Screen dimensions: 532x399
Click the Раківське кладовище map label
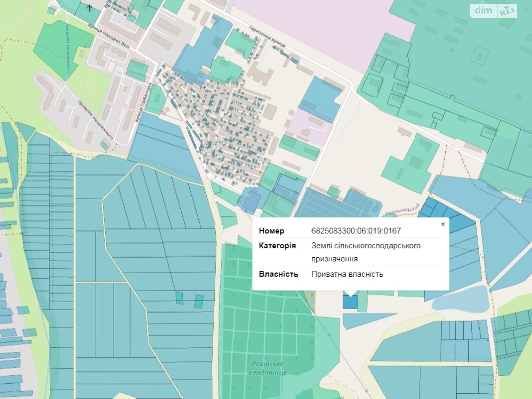pyautogui.click(x=268, y=368)
